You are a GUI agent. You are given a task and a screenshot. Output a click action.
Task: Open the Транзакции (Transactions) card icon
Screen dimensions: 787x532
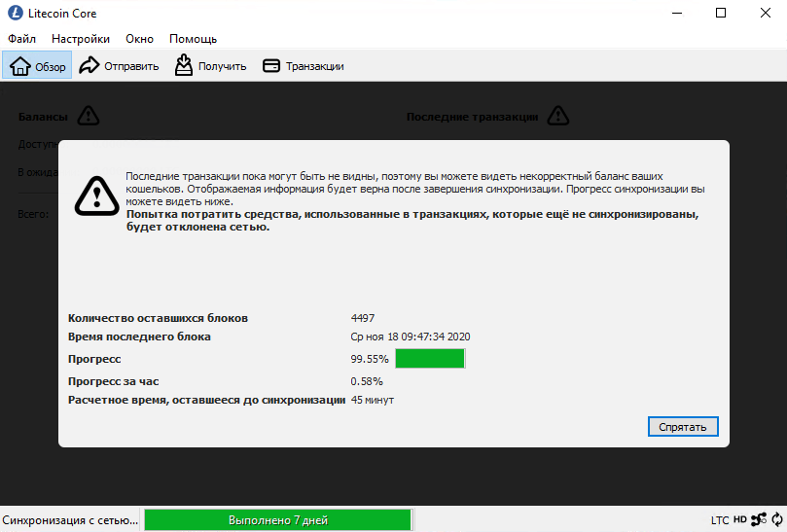coord(271,66)
